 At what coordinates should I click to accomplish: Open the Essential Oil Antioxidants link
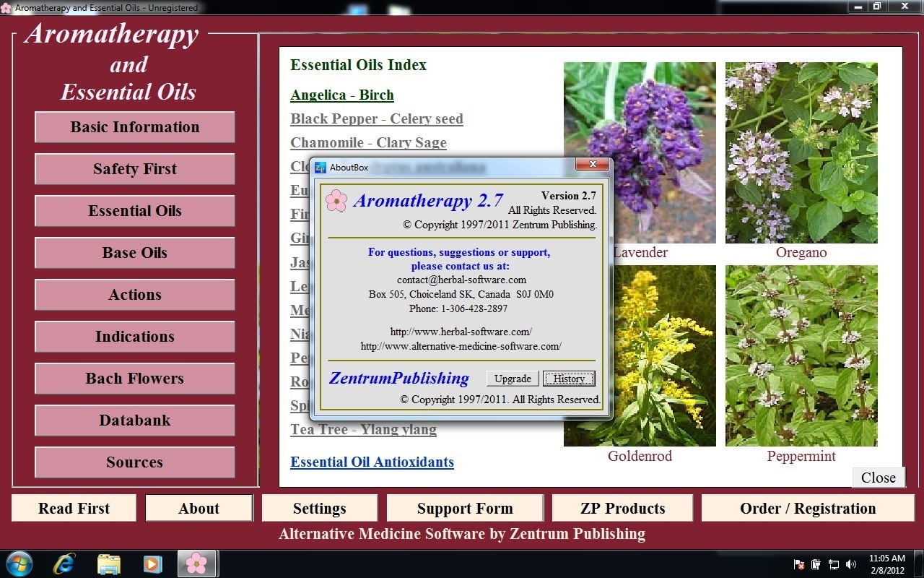pyautogui.click(x=372, y=462)
